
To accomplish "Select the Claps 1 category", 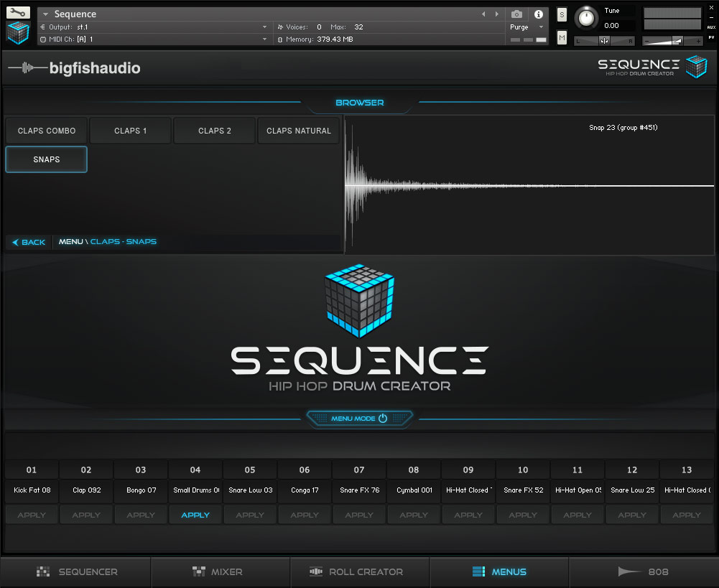I will [x=130, y=131].
